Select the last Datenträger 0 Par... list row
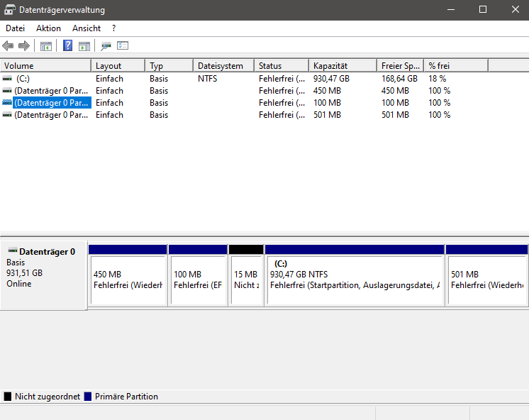Viewport: 529px width, 420px height. tap(51, 115)
